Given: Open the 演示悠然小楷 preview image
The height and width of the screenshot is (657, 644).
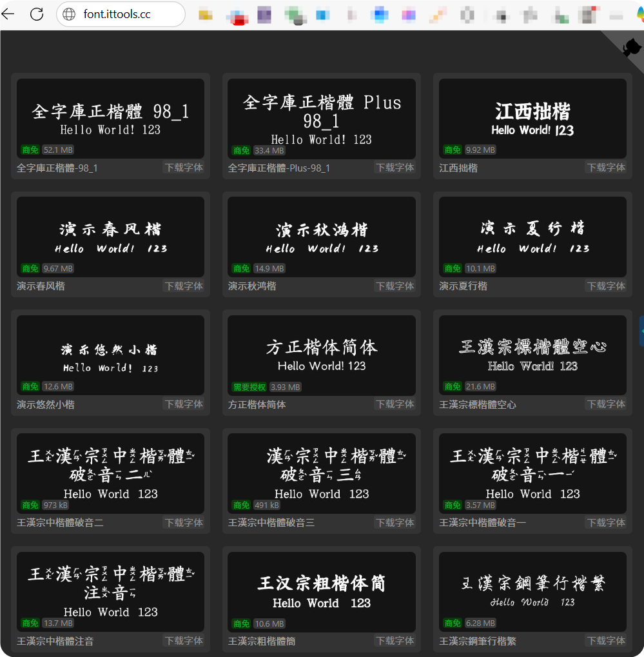Looking at the screenshot, I should click(x=110, y=355).
